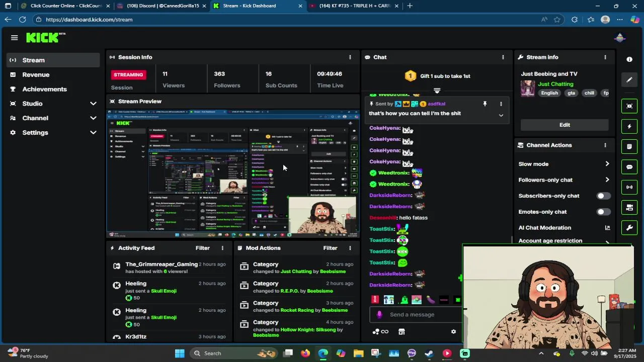Viewport: 644px width, 362px height.
Task: Click the pin icon on pinned message
Action: click(x=485, y=104)
